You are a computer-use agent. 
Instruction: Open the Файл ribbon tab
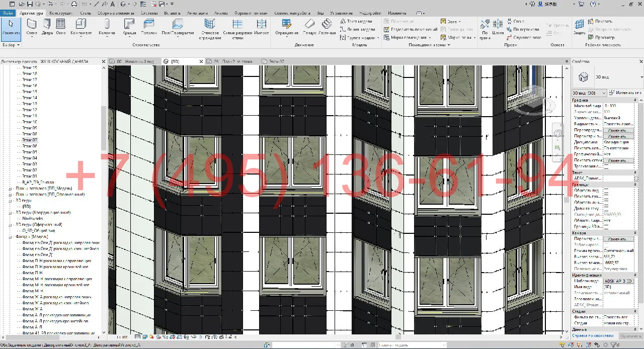pyautogui.click(x=8, y=13)
